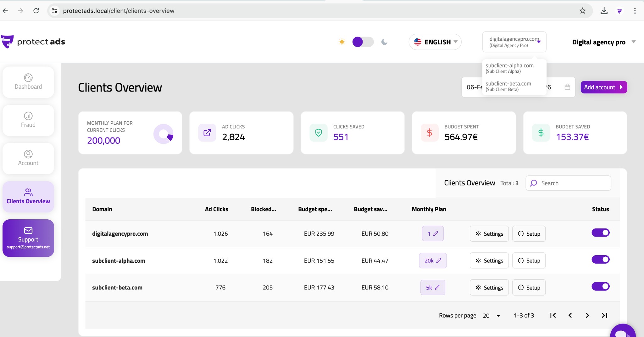The height and width of the screenshot is (337, 644).
Task: Choose subclient-alpha.com in the domain dropdown
Action: tap(509, 68)
